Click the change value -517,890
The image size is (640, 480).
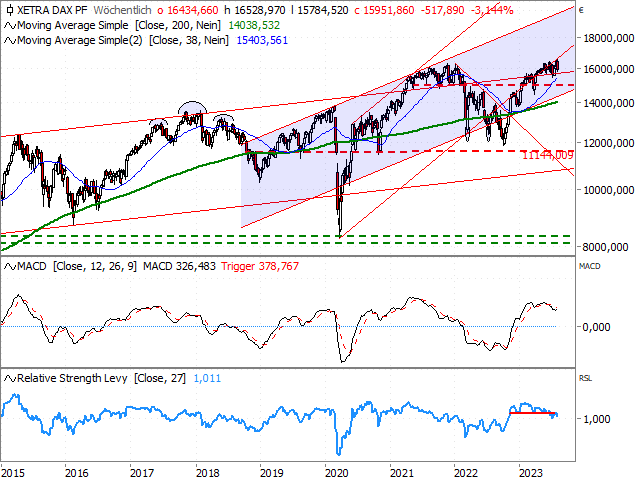(x=442, y=10)
